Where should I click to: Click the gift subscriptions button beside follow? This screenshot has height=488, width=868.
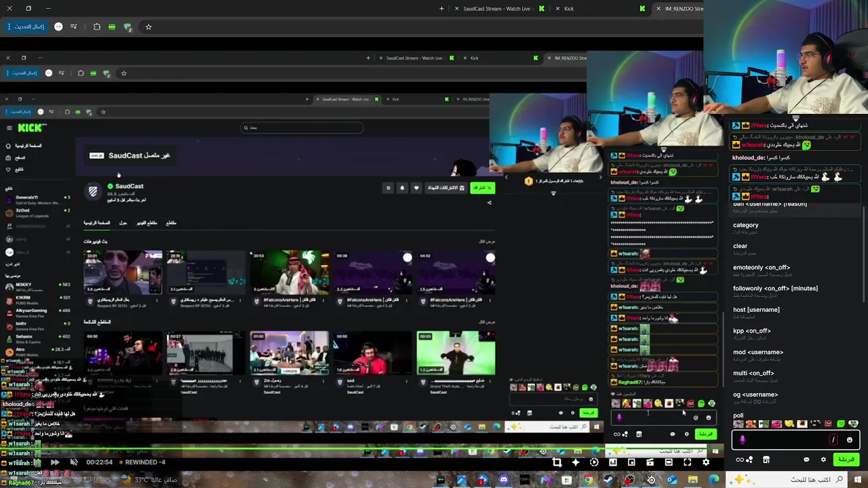[446, 188]
